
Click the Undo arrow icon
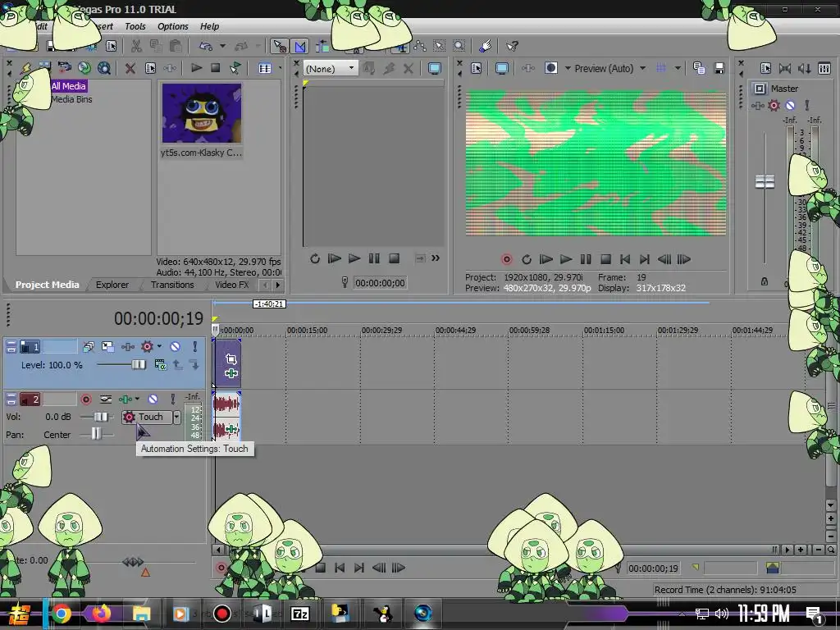(x=206, y=46)
